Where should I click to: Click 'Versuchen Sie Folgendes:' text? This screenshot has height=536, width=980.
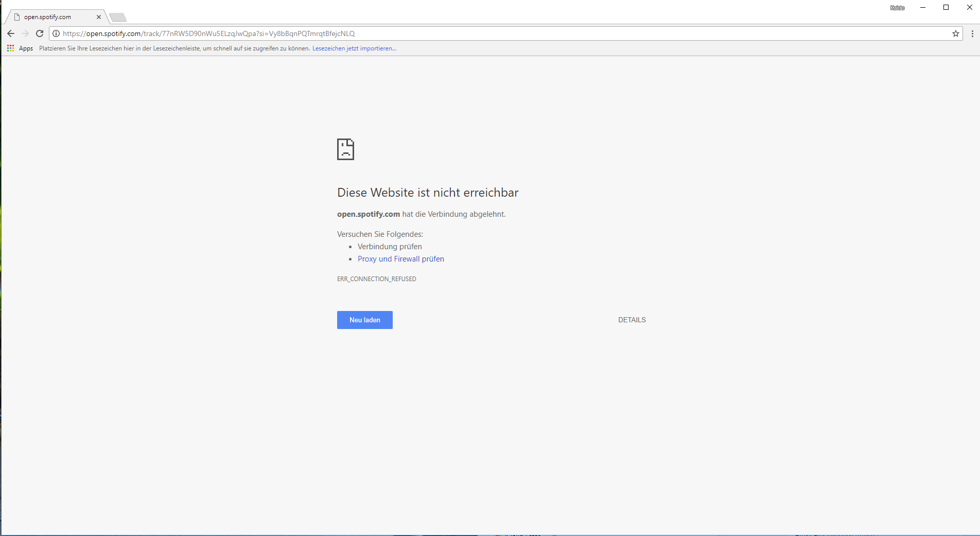click(x=380, y=234)
